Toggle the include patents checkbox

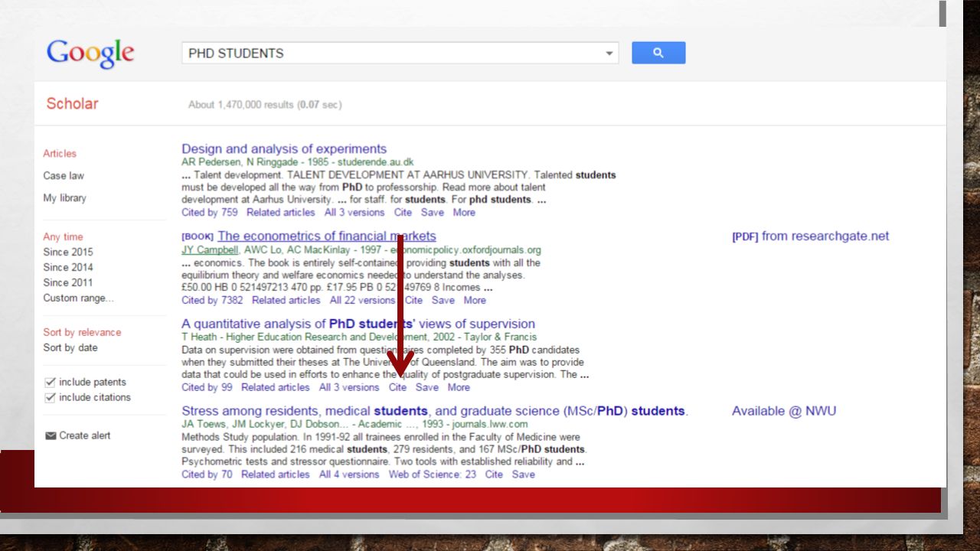click(51, 382)
